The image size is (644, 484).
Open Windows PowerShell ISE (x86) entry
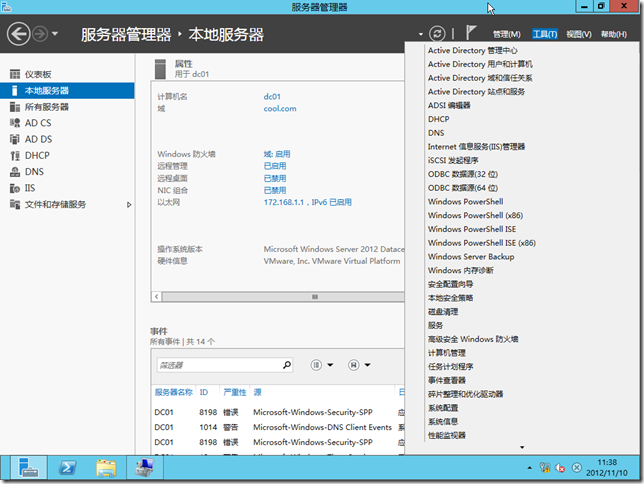(481, 243)
